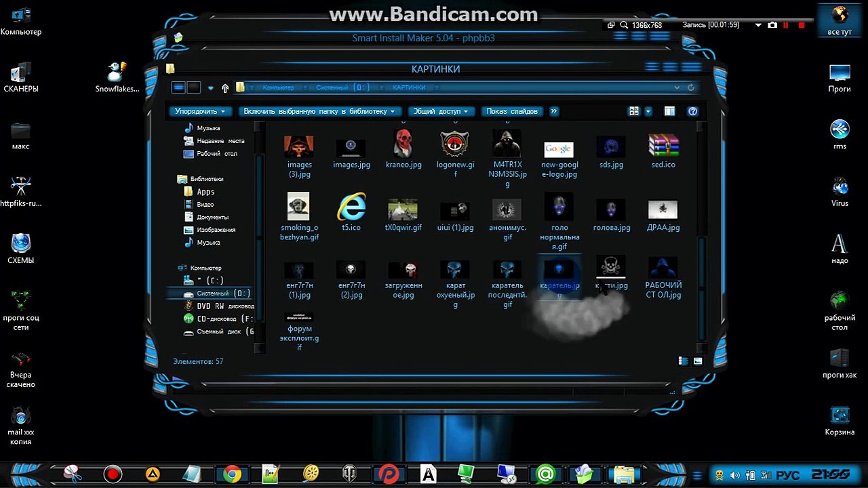The width and height of the screenshot is (868, 488).
Task: Click Компьютер in address bar
Action: coord(278,87)
